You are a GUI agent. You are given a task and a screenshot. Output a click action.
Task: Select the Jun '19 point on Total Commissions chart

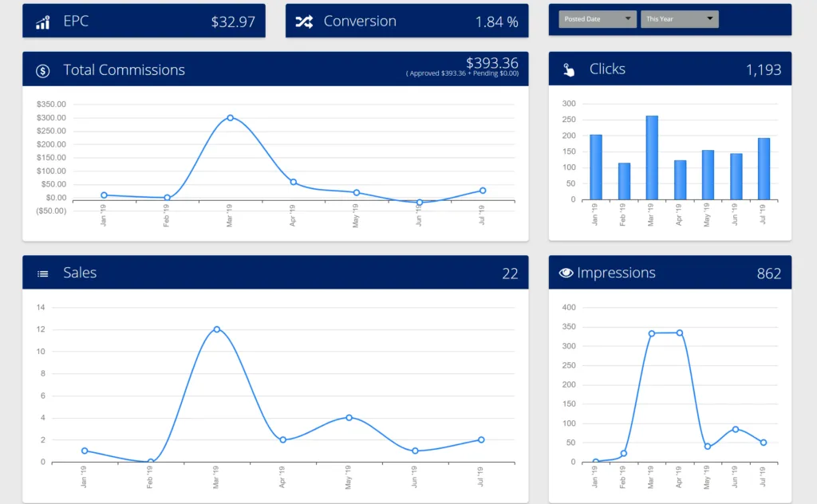tap(419, 203)
